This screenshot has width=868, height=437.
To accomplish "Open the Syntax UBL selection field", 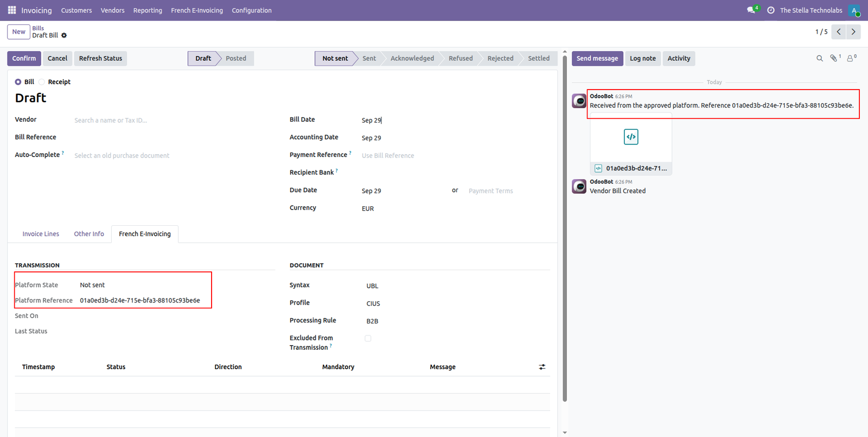I will (458, 286).
